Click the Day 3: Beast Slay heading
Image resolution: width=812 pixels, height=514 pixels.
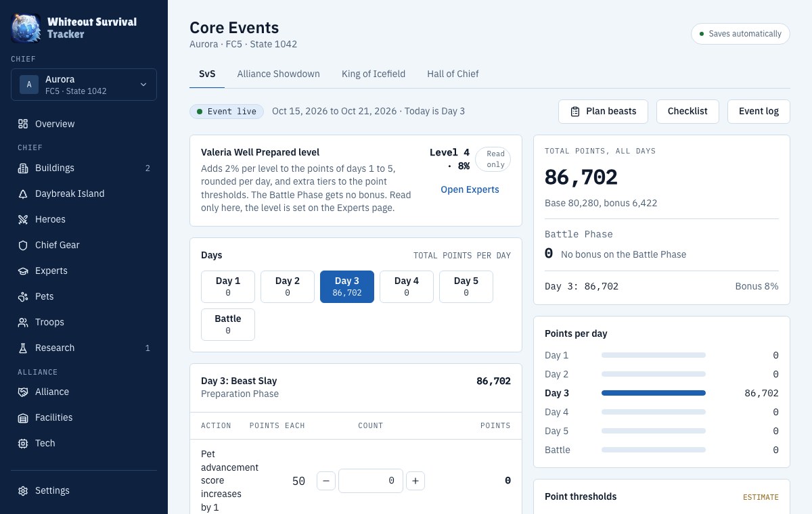(239, 381)
